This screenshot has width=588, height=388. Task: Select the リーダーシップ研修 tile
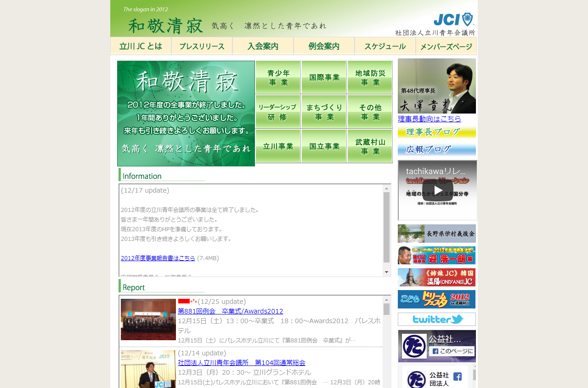tap(278, 112)
